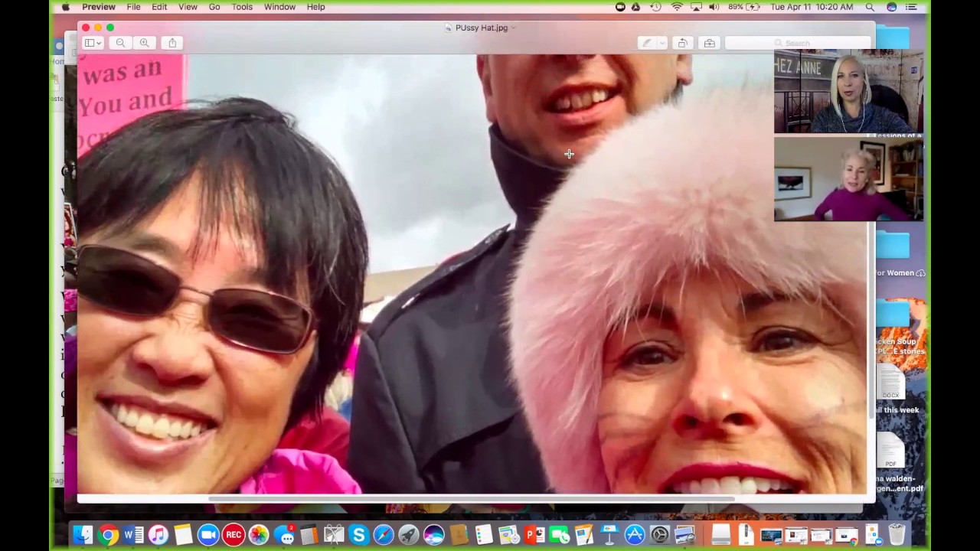Screen dimensions: 980x551
Task: Open Microsoft Word from the Dock
Action: (x=133, y=534)
